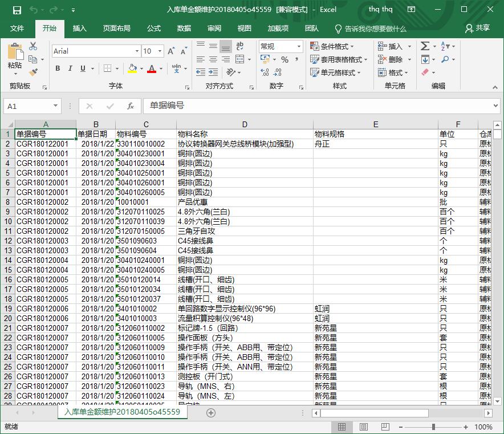Click the AutoSum sigma icon
The width and height of the screenshot is (504, 434).
click(425, 46)
